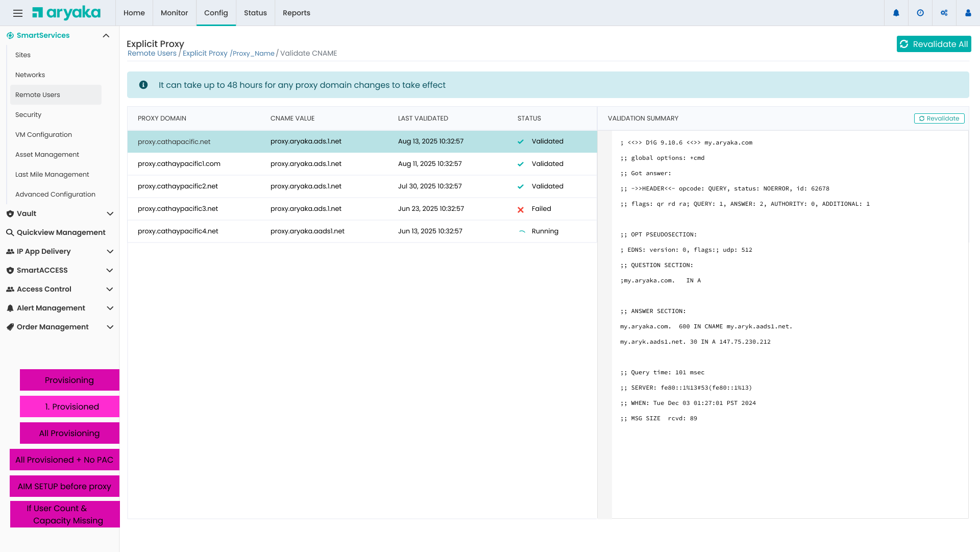Open the Explicit Proxy breadcrumb link

pos(205,53)
